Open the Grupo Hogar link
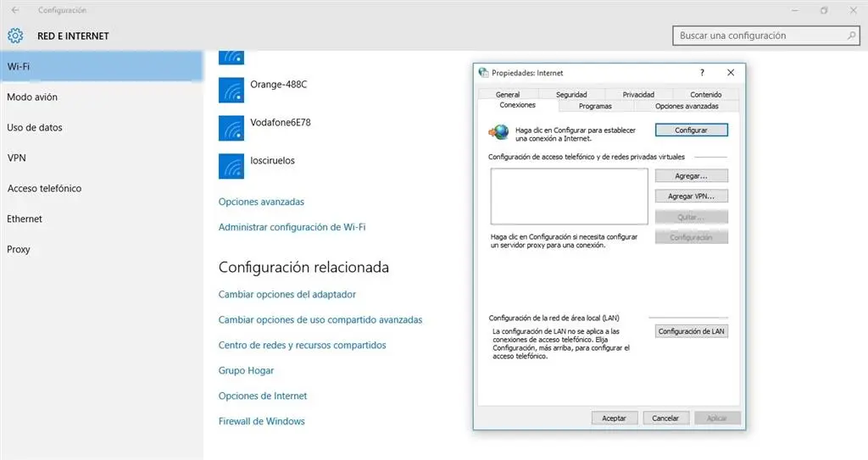868x460 pixels. point(246,370)
